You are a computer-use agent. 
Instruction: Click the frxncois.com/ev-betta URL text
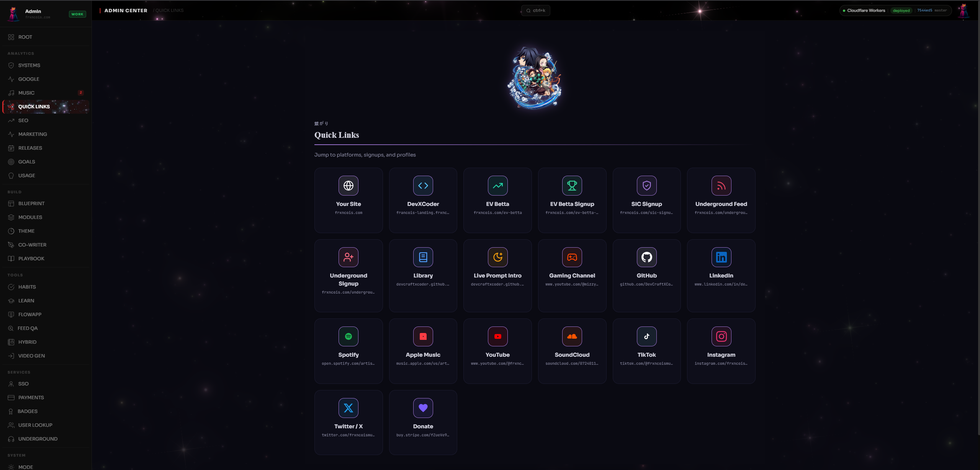pyautogui.click(x=497, y=213)
